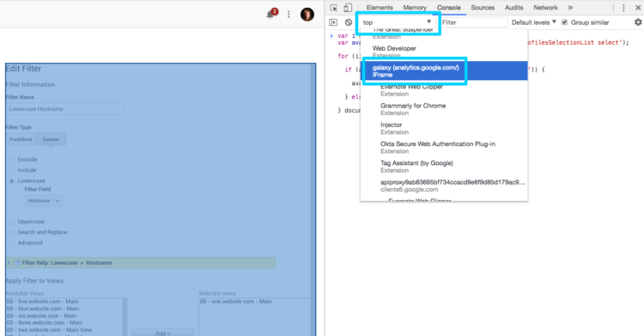Select the Advanced radio button
This screenshot has width=644, height=336.
click(x=12, y=243)
